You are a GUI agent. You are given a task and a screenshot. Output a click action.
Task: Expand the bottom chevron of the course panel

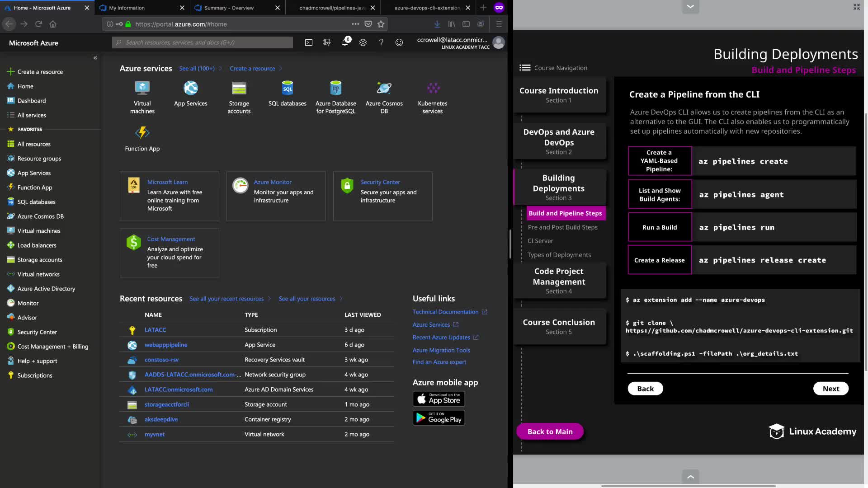690,477
